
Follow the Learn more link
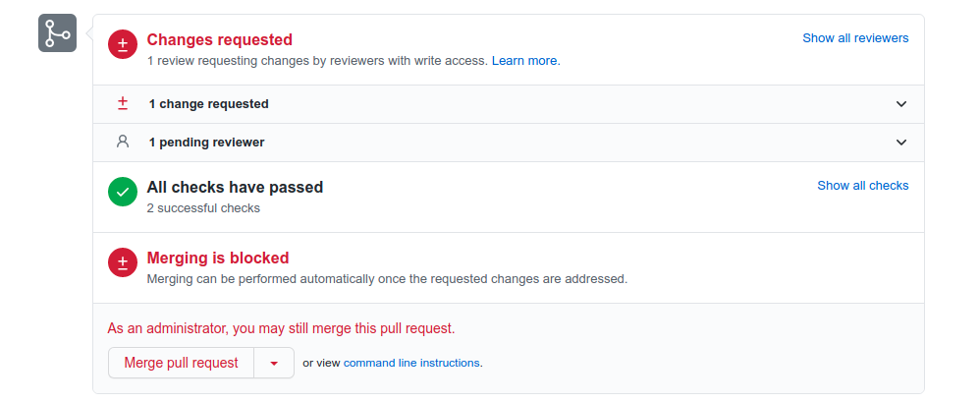pyautogui.click(x=526, y=61)
